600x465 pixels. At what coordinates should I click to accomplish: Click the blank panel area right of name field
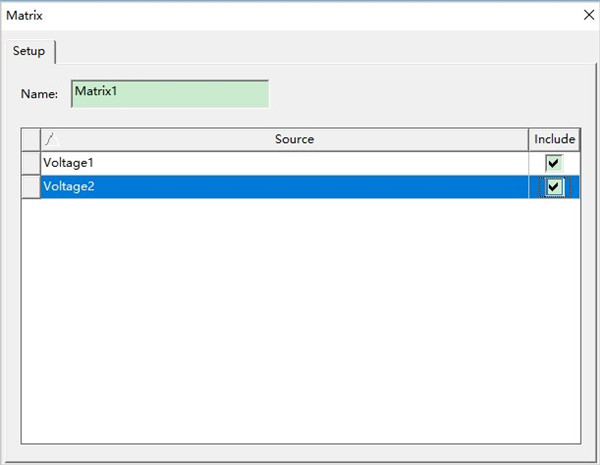point(420,94)
